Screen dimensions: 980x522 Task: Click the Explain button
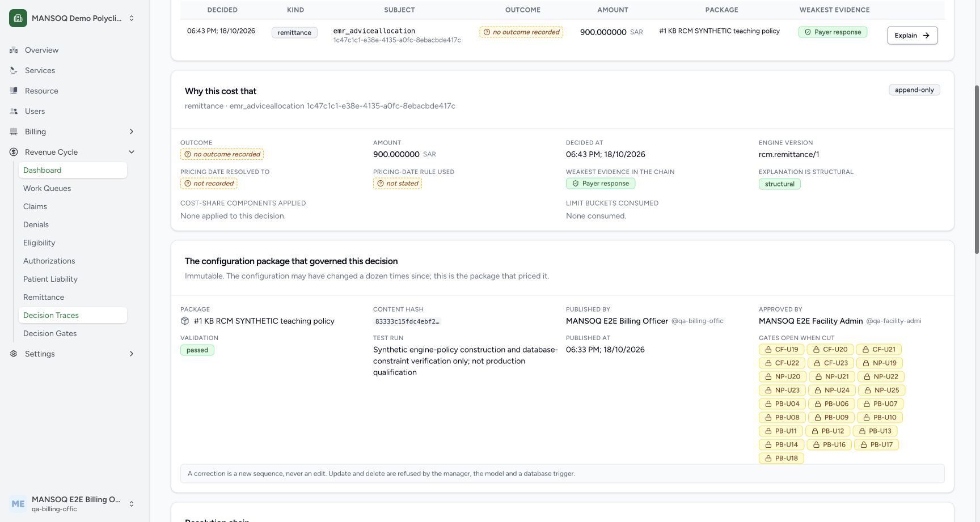[x=912, y=35]
